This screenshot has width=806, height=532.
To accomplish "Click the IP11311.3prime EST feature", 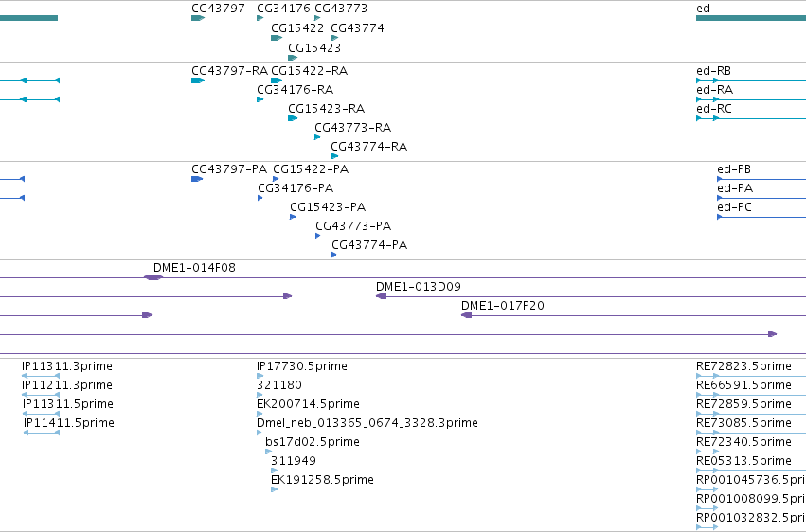I will point(41,376).
